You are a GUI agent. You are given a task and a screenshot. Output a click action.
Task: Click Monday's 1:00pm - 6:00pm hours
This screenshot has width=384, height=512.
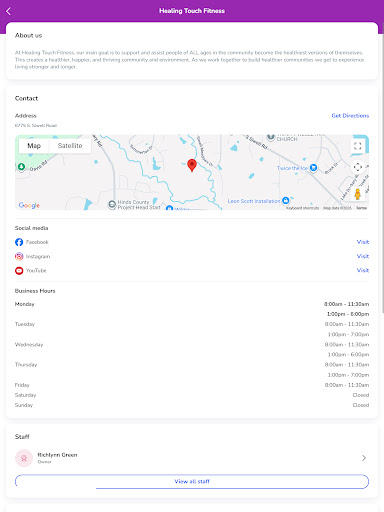pos(348,314)
